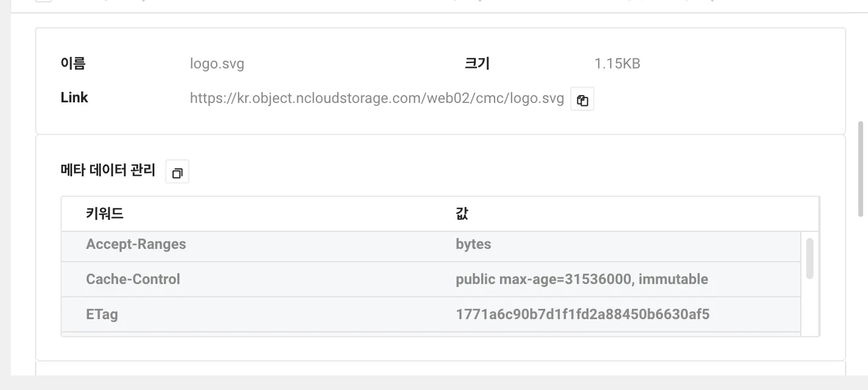Image resolution: width=868 pixels, height=390 pixels.
Task: Click the ETag hash value
Action: pos(582,314)
